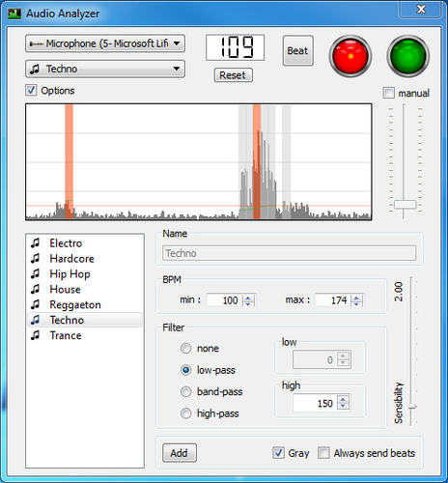This screenshot has height=483, width=448.
Task: Click the music note icon beside Trance
Action: tap(35, 335)
